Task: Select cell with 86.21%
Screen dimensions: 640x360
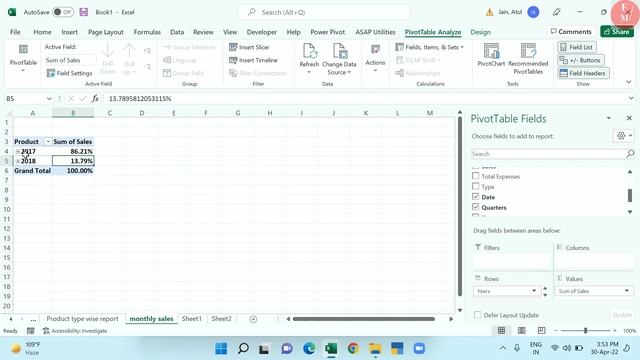Action: [x=73, y=151]
